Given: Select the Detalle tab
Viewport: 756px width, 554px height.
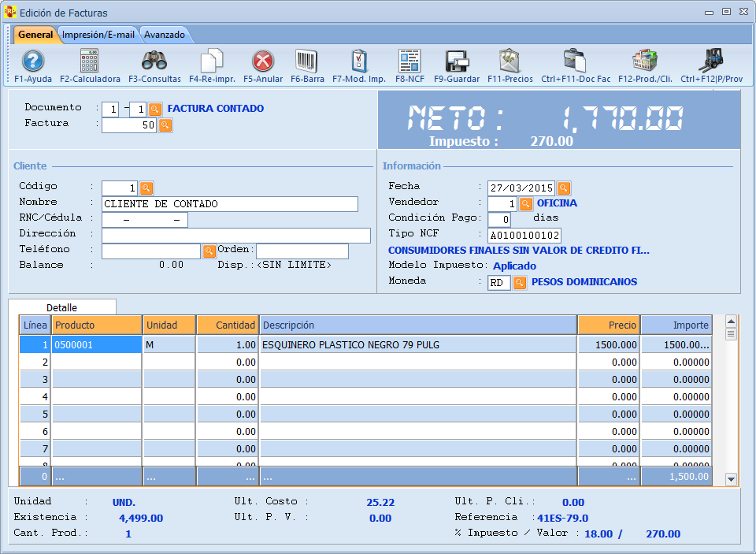Looking at the screenshot, I should click(61, 307).
